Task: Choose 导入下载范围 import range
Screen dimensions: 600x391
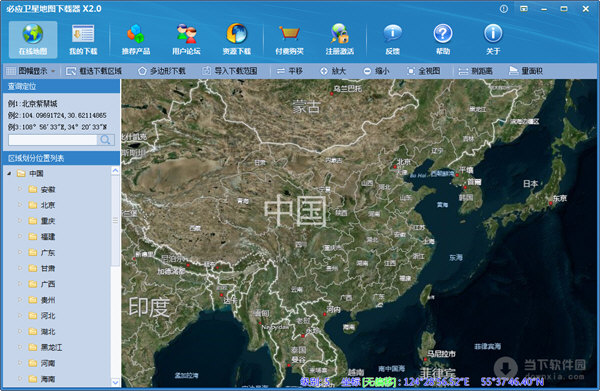Action: 230,71
